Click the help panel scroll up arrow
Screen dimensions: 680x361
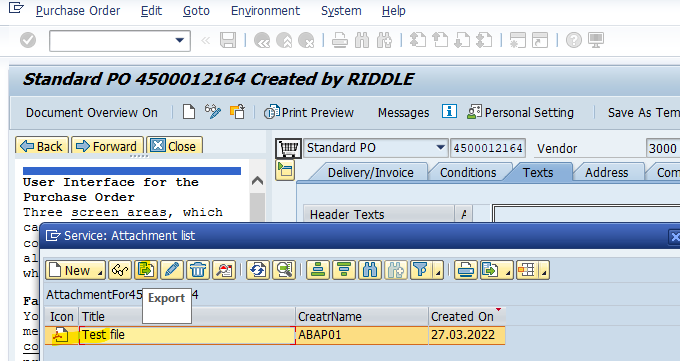click(x=258, y=180)
